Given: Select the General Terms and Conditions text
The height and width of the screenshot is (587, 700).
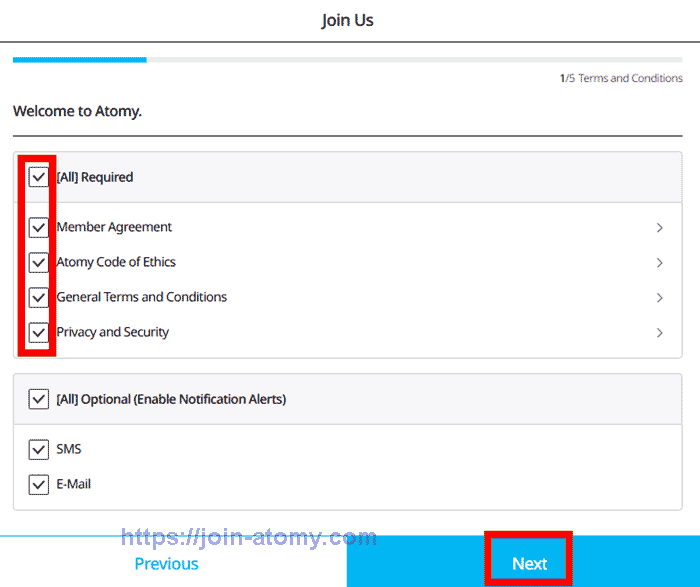Looking at the screenshot, I should click(142, 297).
